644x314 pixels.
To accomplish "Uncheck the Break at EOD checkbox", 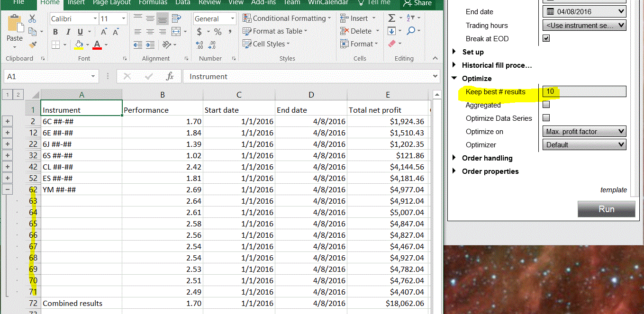I will click(x=546, y=38).
